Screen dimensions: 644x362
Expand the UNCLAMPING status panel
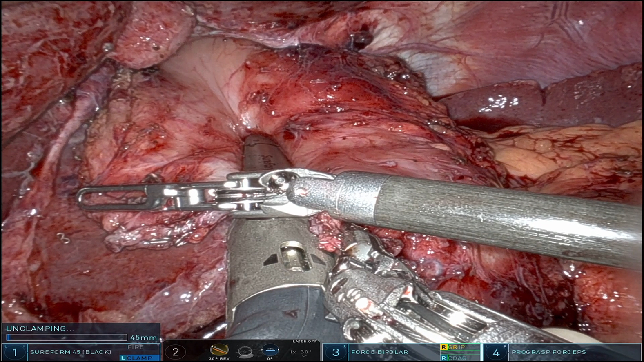coord(81,333)
